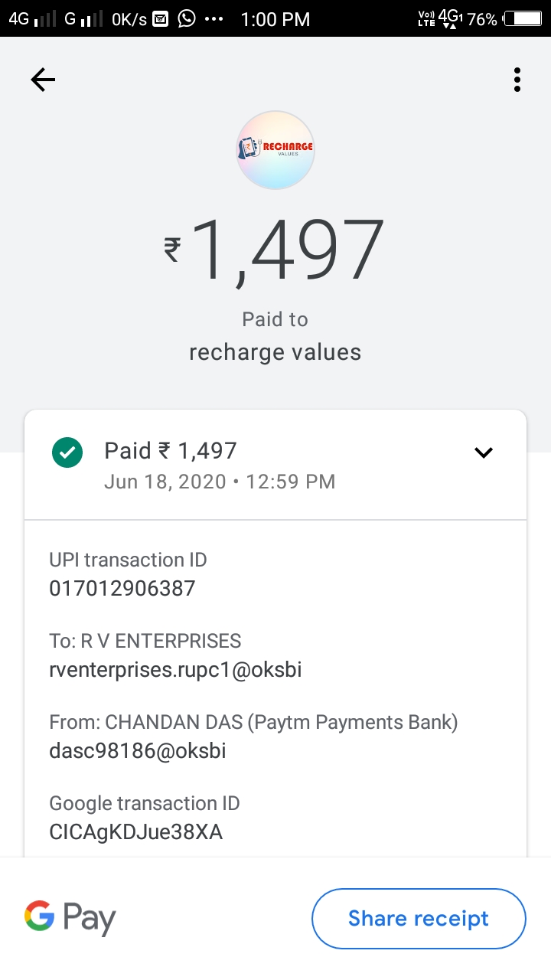
Task: Tap the Recharge Values merchant avatar
Action: click(x=275, y=150)
